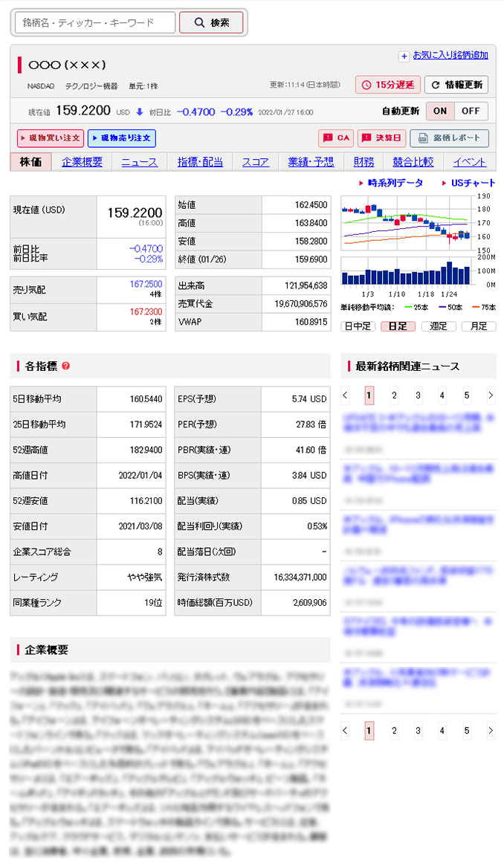Turn auto-update OFF

471,112
